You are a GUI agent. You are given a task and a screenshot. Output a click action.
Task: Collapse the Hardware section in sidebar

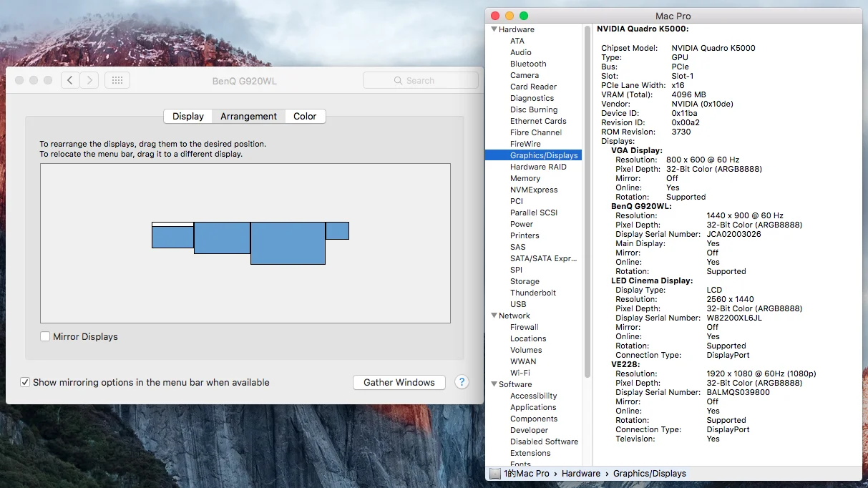point(494,29)
